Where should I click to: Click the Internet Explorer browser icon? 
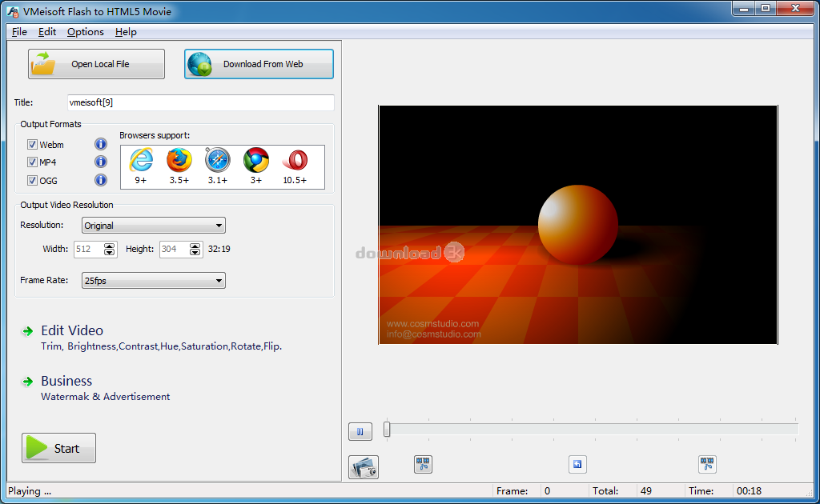click(x=141, y=160)
